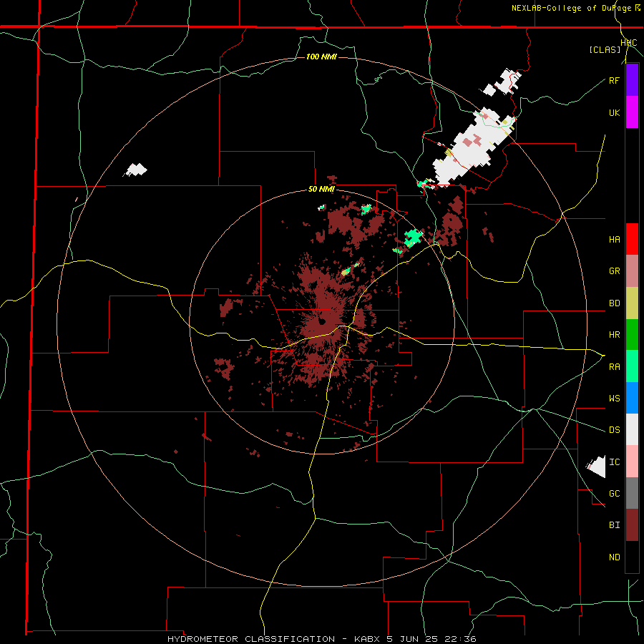Click the 50 NMI range ring label

(321, 190)
